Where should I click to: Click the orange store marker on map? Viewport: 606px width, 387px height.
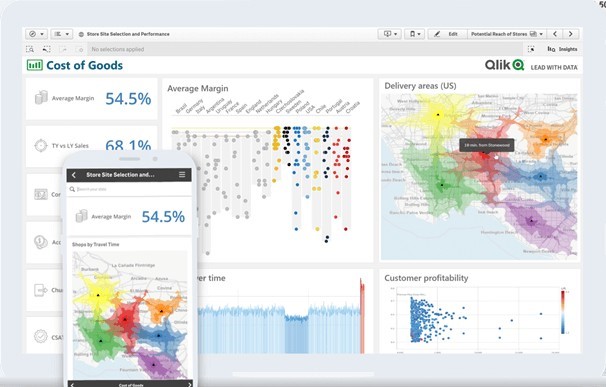tap(545, 139)
